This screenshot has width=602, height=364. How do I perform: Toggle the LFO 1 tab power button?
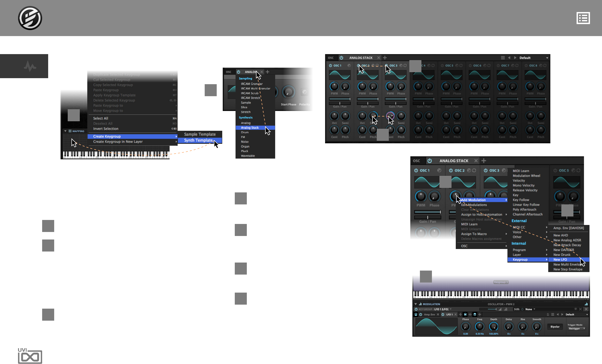click(443, 314)
